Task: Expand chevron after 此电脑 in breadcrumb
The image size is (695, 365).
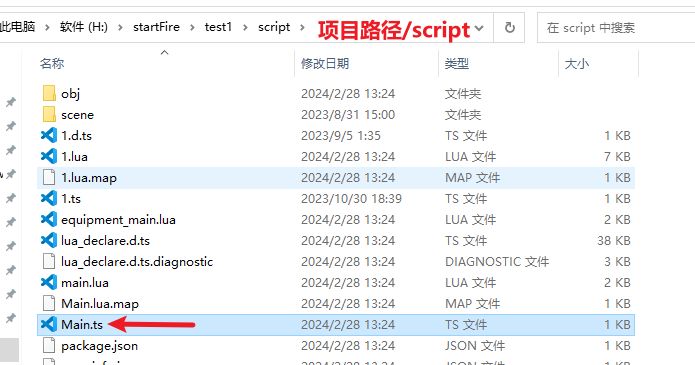Action: point(47,27)
